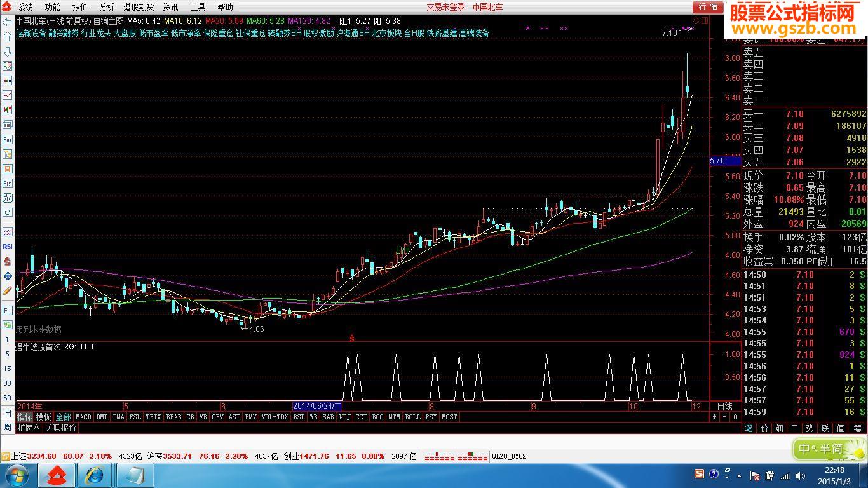Switch to the KDJ indicator
Viewport: 868px width, 488px height.
pyautogui.click(x=344, y=417)
